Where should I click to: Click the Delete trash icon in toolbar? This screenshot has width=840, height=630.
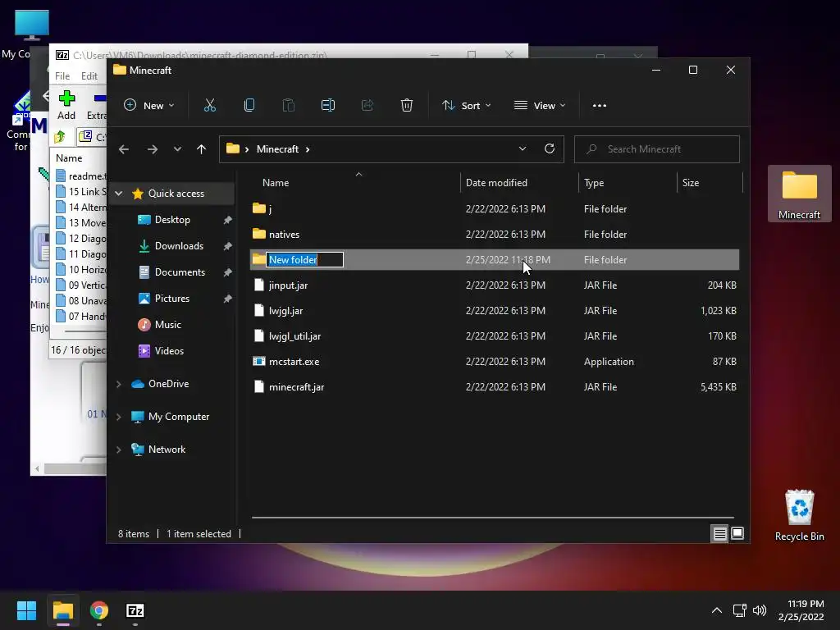click(407, 106)
